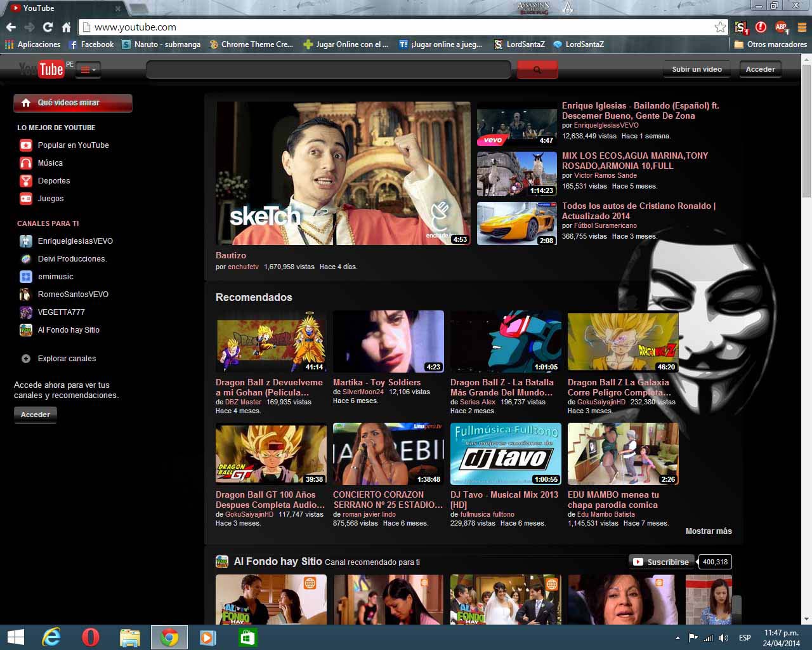
Task: Click the Popular en YouTube icon
Action: (26, 145)
